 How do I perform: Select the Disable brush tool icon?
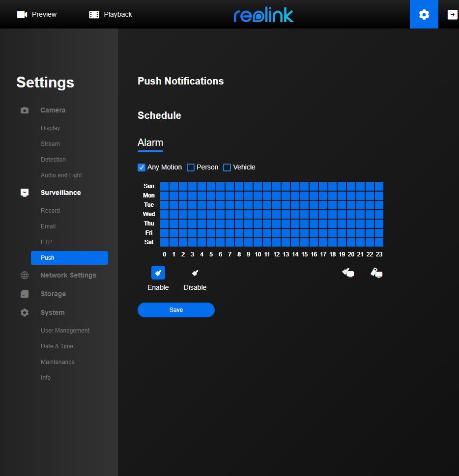tap(195, 273)
